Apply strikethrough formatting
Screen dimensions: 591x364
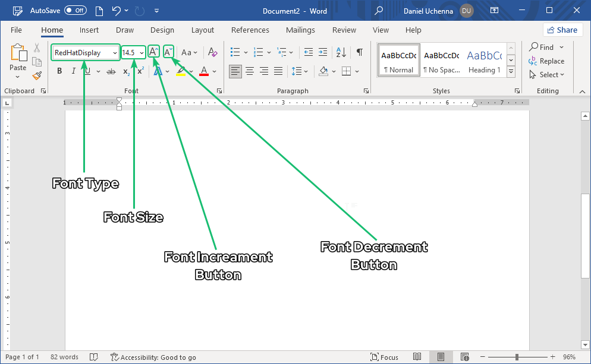pos(111,71)
